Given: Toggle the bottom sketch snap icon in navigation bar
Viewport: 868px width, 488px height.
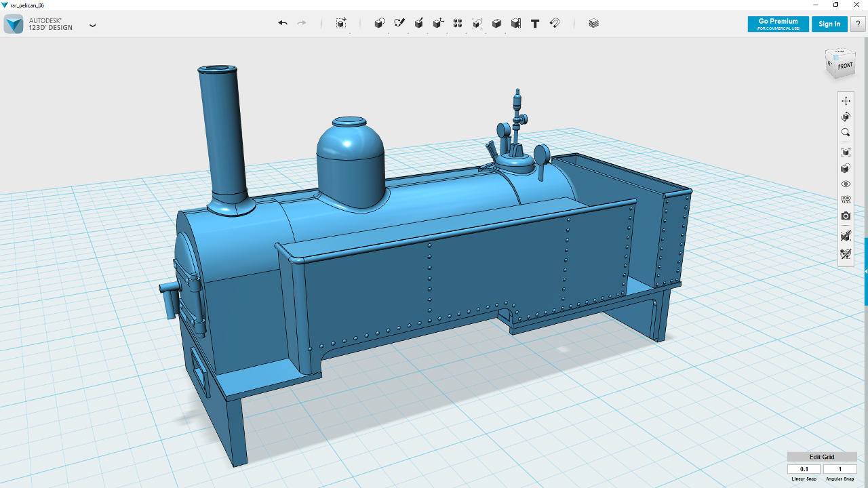Looking at the screenshot, I should 846,254.
